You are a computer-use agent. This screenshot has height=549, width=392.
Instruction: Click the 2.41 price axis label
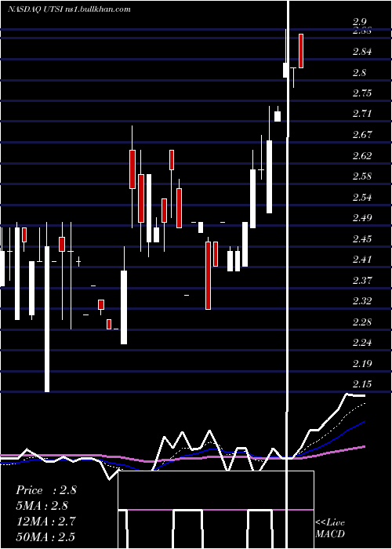362,260
